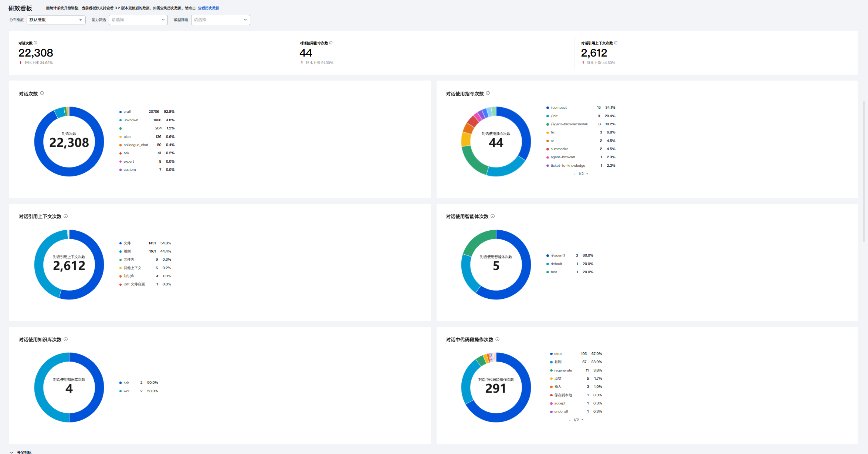Image resolution: width=868 pixels, height=454 pixels.
Task: Click info icon beside 对话次数 summary number 22,308
Action: (35, 43)
